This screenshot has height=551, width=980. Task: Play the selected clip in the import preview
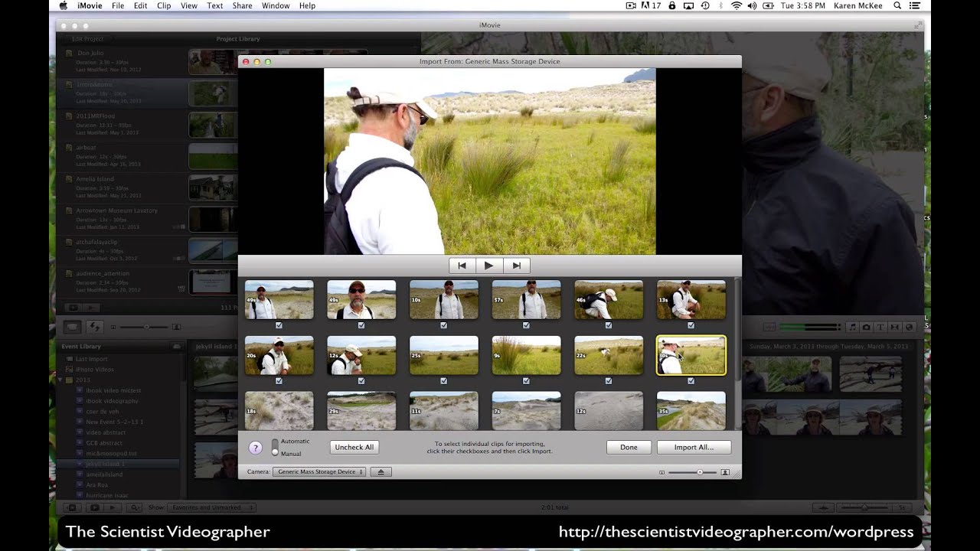click(x=488, y=266)
